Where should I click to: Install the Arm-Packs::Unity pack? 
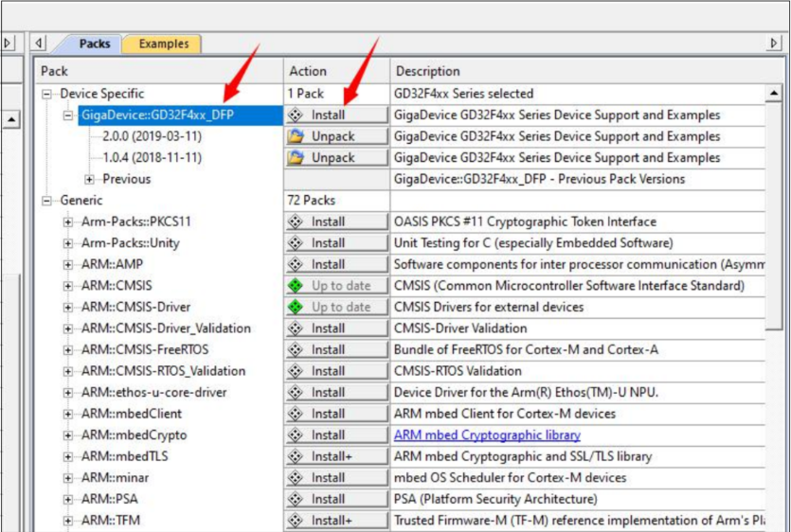(337, 243)
